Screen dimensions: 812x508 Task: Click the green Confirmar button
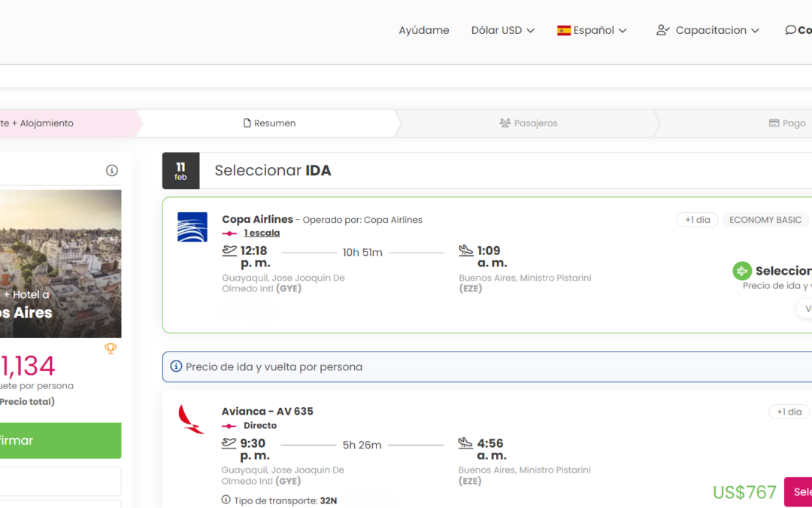61,440
